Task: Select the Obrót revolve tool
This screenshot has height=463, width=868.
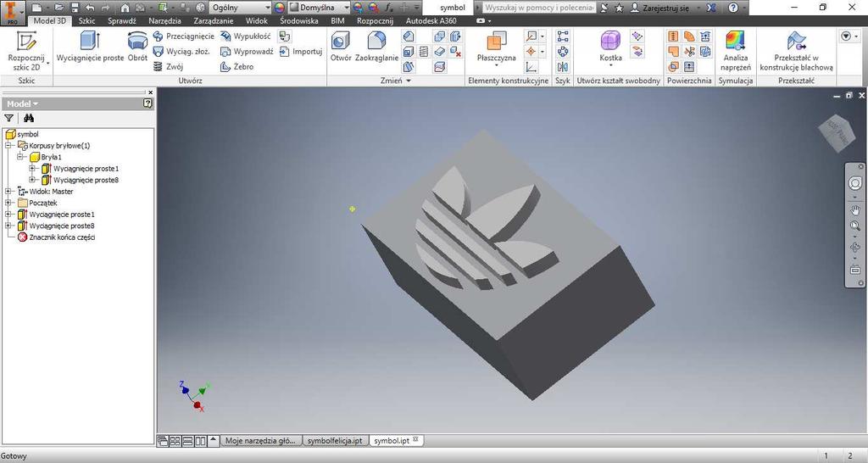Action: coord(137,47)
